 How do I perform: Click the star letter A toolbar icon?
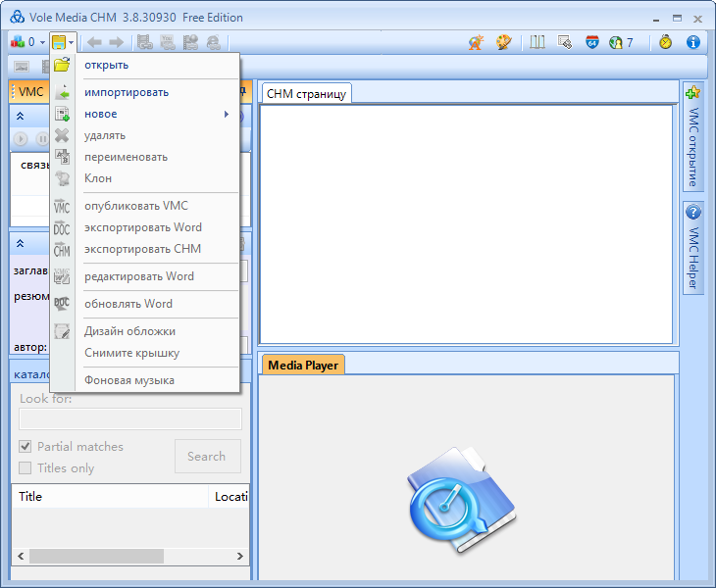tap(476, 42)
